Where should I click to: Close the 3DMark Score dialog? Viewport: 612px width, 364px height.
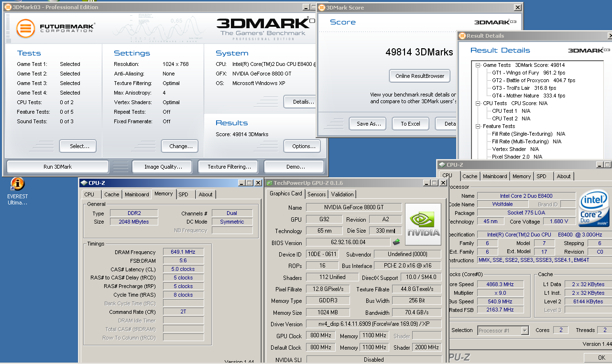517,8
